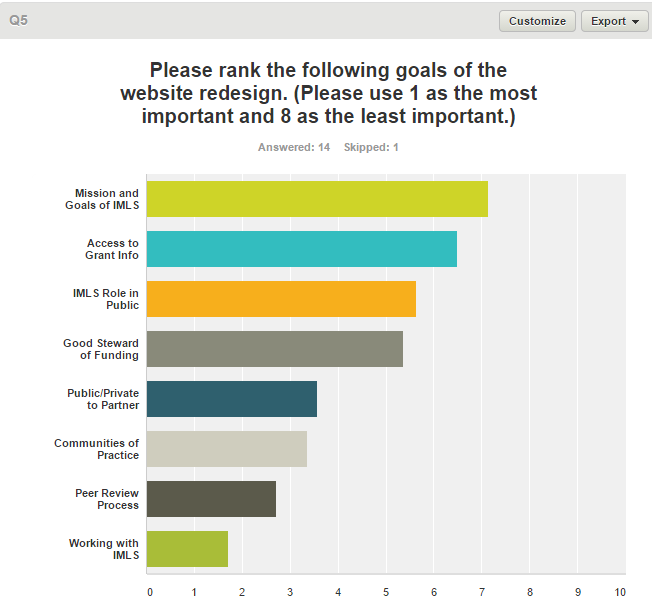Click the Skipped: 1 text

(371, 148)
